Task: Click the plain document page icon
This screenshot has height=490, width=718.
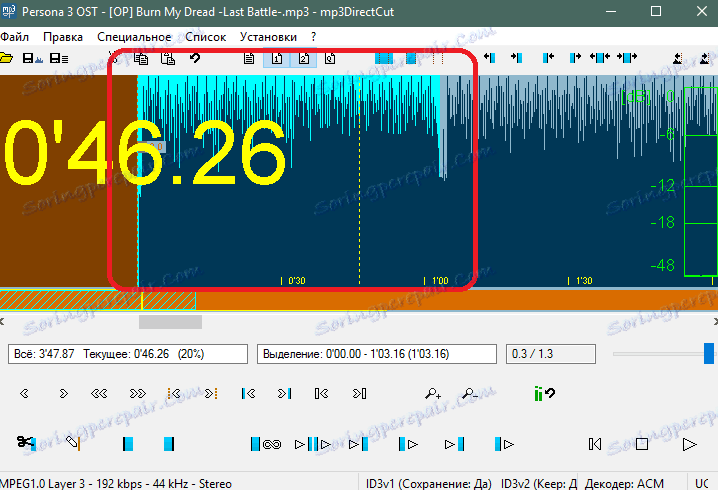Action: click(249, 58)
